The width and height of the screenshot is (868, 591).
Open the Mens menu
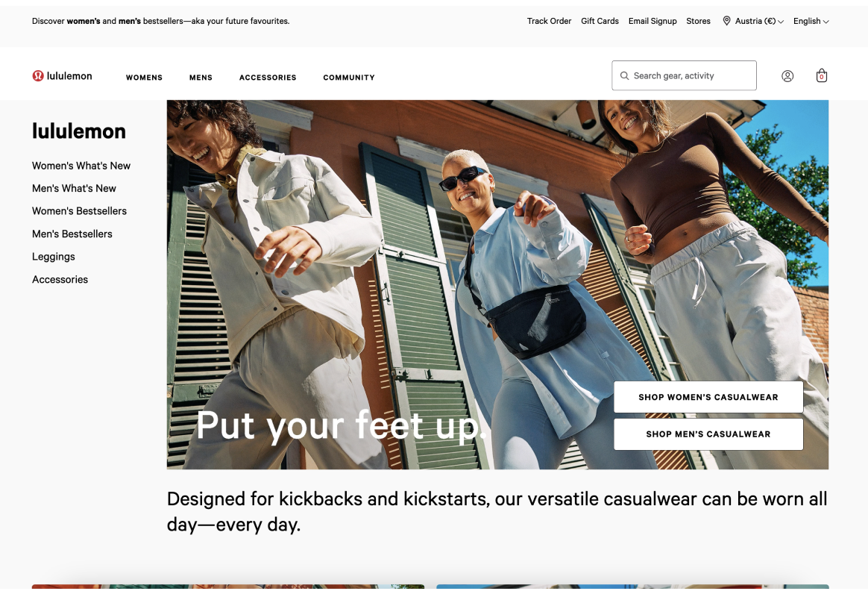click(201, 78)
